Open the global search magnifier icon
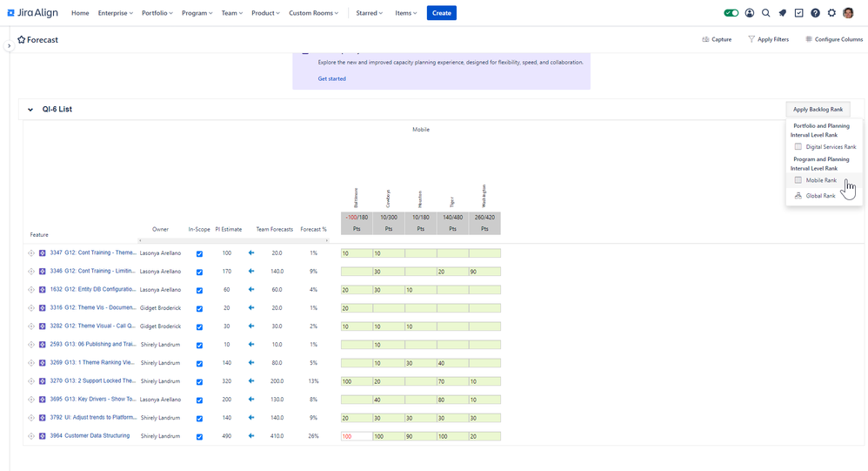Image resolution: width=868 pixels, height=471 pixels. coord(765,13)
